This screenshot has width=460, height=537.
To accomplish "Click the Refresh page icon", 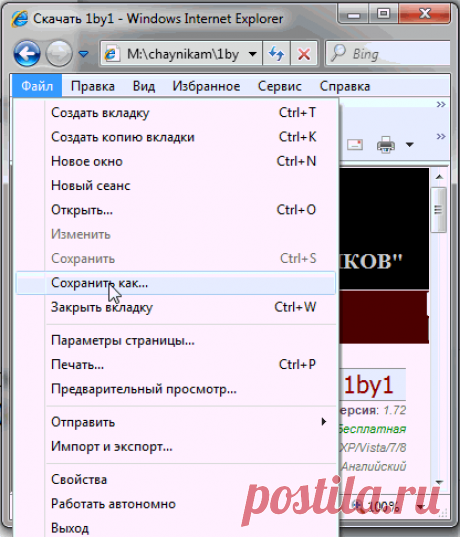I will 276,54.
